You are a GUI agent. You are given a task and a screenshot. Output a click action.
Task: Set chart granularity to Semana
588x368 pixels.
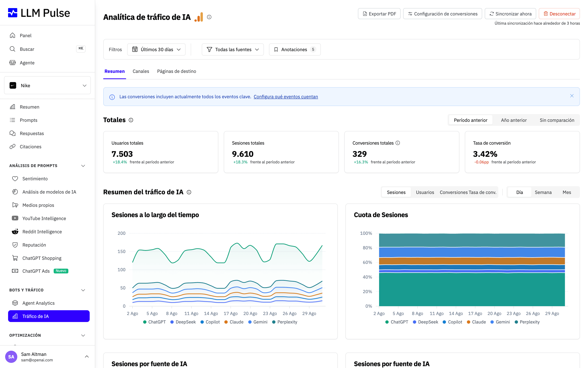pos(543,192)
